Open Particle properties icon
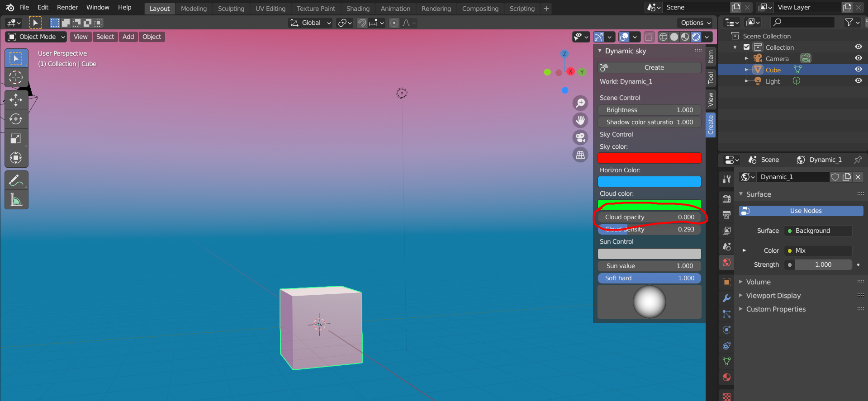 pos(726,314)
